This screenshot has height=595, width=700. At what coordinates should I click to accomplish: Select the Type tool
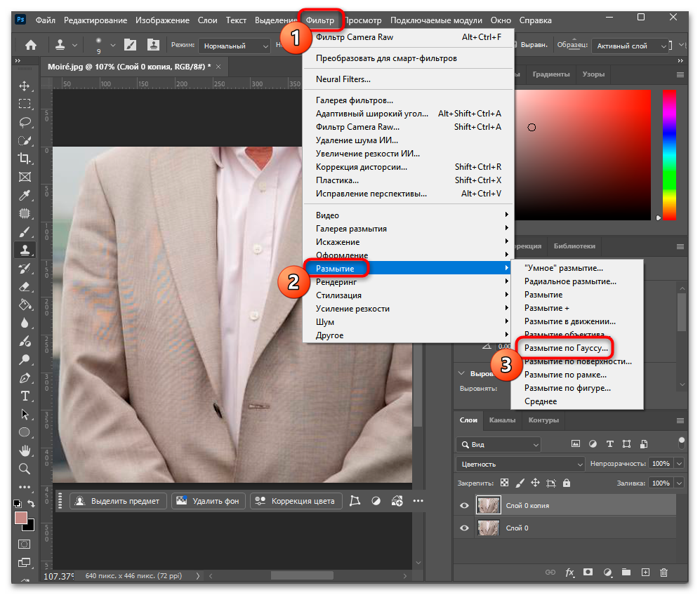[25, 396]
